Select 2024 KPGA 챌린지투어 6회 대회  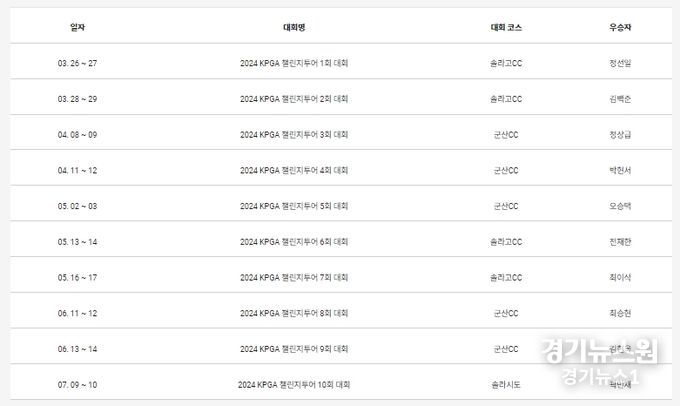294,241
